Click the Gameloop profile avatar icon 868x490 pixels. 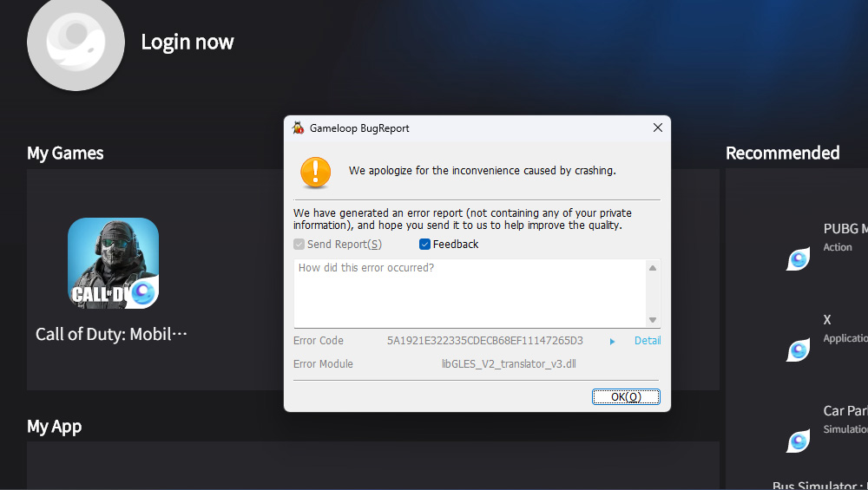click(76, 42)
